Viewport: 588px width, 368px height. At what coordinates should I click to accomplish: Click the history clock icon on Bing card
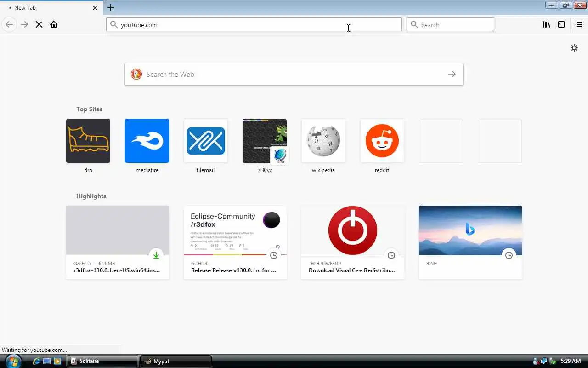[509, 255]
